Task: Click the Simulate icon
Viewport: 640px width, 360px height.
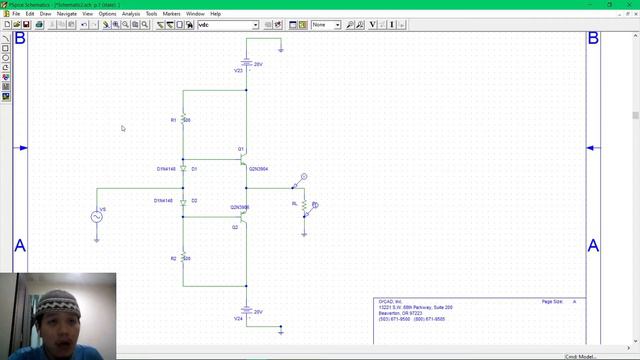Action: pyautogui.click(x=302, y=25)
